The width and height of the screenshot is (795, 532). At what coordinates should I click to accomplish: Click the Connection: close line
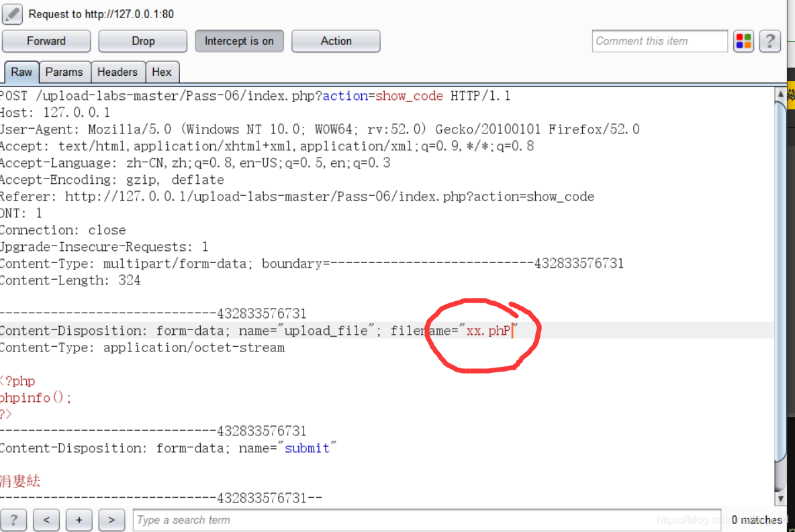click(63, 230)
